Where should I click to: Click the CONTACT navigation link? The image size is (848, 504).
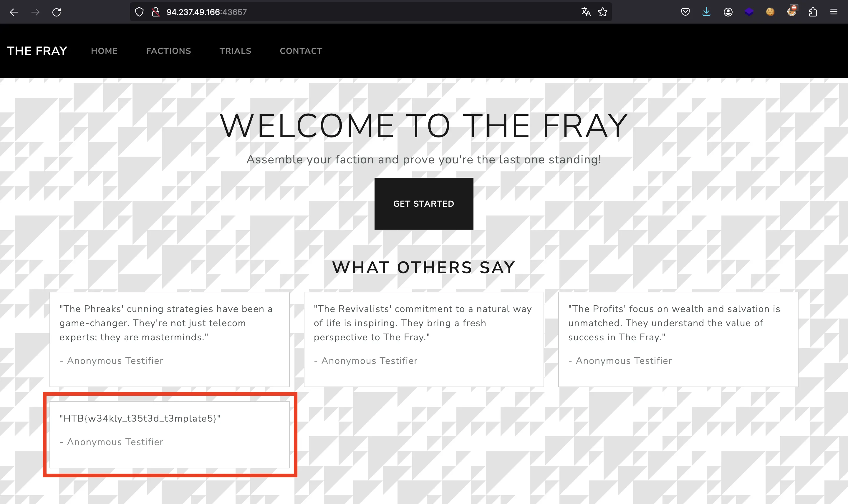tap(301, 51)
